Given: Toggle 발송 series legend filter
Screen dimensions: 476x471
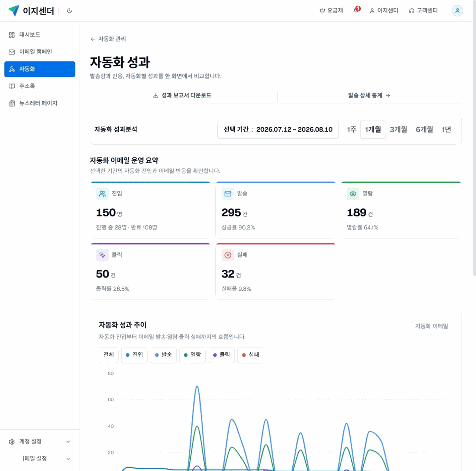Looking at the screenshot, I should (x=163, y=355).
